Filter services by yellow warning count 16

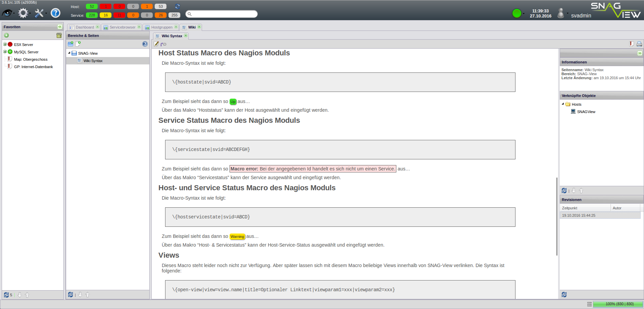pyautogui.click(x=106, y=15)
